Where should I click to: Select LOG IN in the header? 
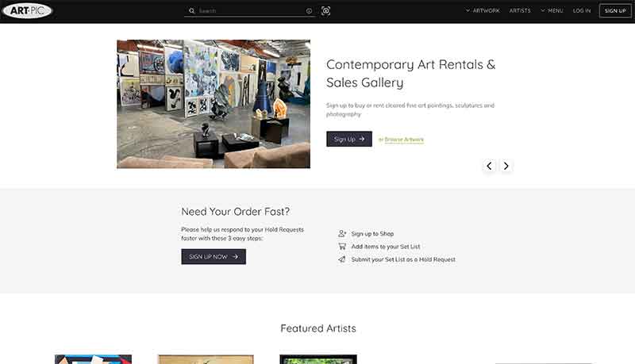[582, 11]
